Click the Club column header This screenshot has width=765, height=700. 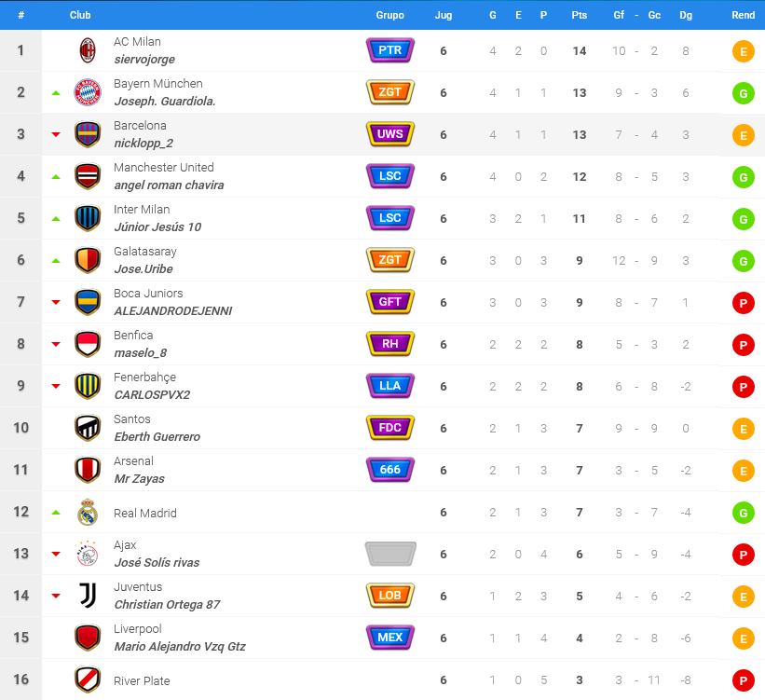pyautogui.click(x=80, y=15)
